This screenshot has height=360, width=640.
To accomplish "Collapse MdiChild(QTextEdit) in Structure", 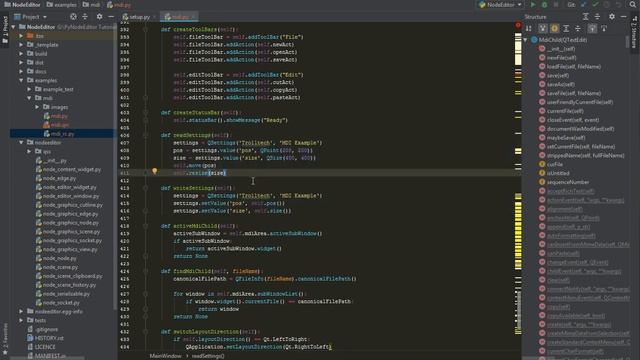I will [526, 40].
